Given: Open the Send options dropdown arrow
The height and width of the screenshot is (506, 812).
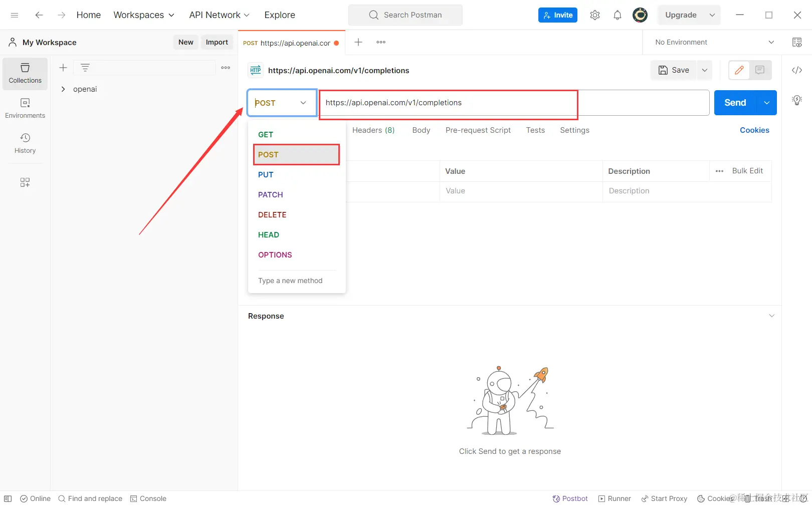Looking at the screenshot, I should point(767,103).
